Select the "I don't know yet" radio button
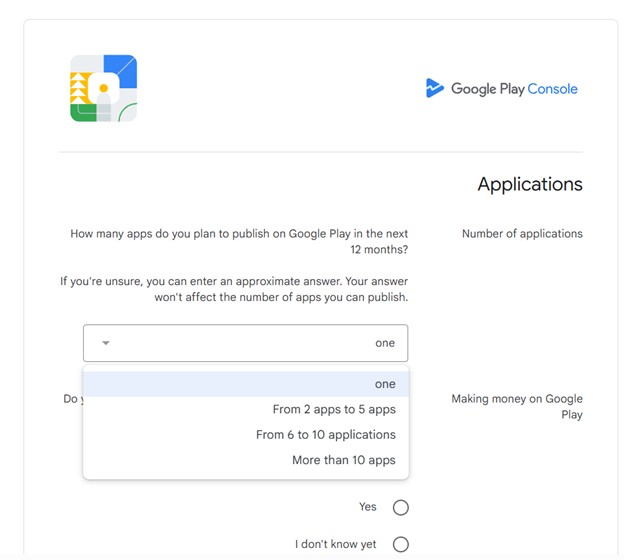624x560 pixels. coord(401,545)
